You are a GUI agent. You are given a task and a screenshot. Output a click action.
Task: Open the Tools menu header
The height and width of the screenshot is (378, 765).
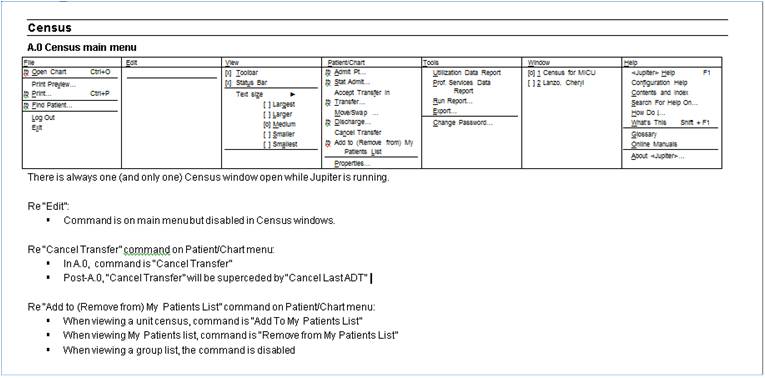(431, 62)
